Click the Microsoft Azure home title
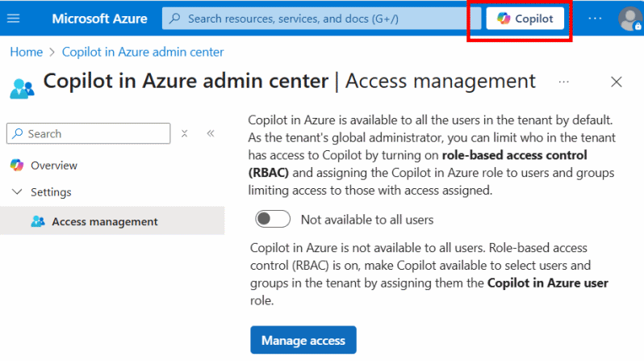 click(x=99, y=19)
